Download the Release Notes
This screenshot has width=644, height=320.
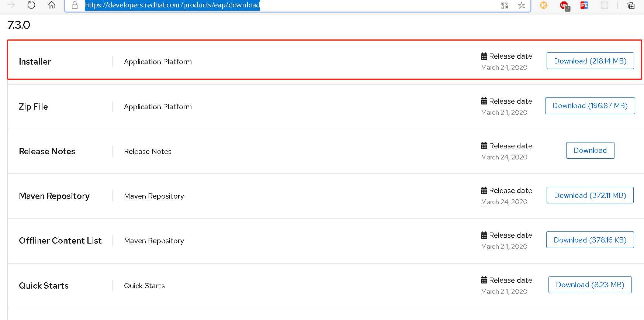(x=590, y=150)
